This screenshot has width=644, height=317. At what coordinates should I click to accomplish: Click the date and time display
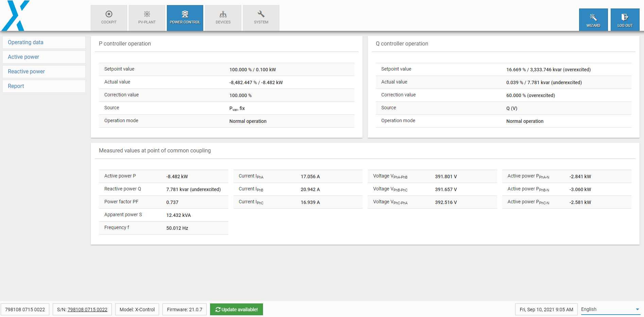coord(546,310)
